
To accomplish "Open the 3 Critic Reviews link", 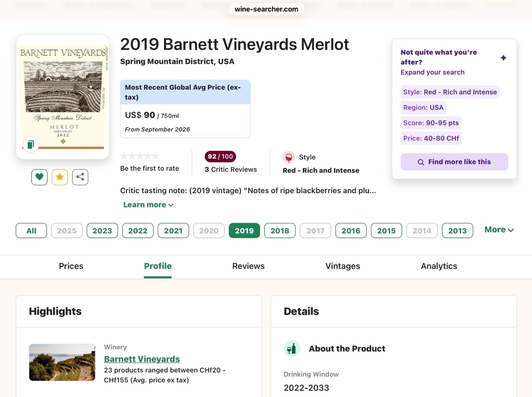I will click(231, 170).
